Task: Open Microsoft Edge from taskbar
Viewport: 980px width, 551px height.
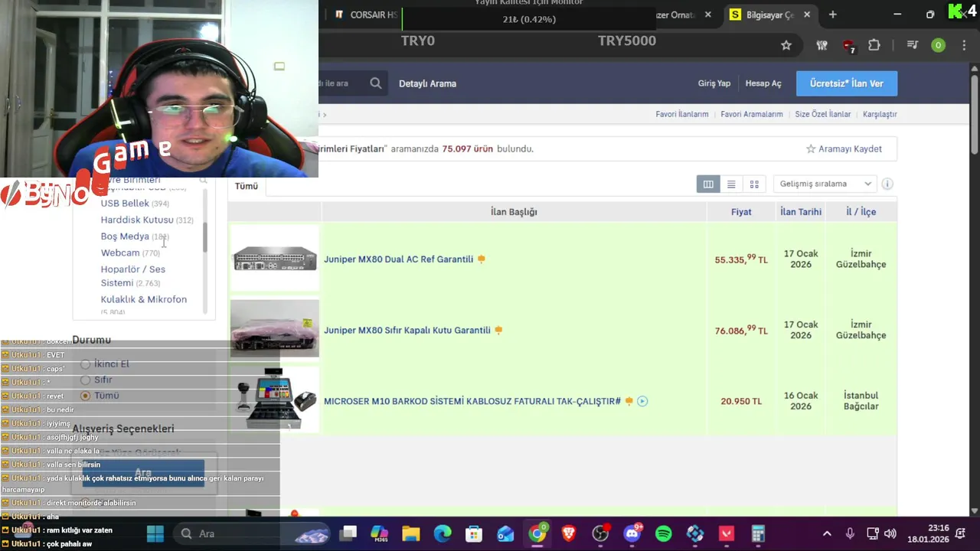Action: [x=443, y=533]
